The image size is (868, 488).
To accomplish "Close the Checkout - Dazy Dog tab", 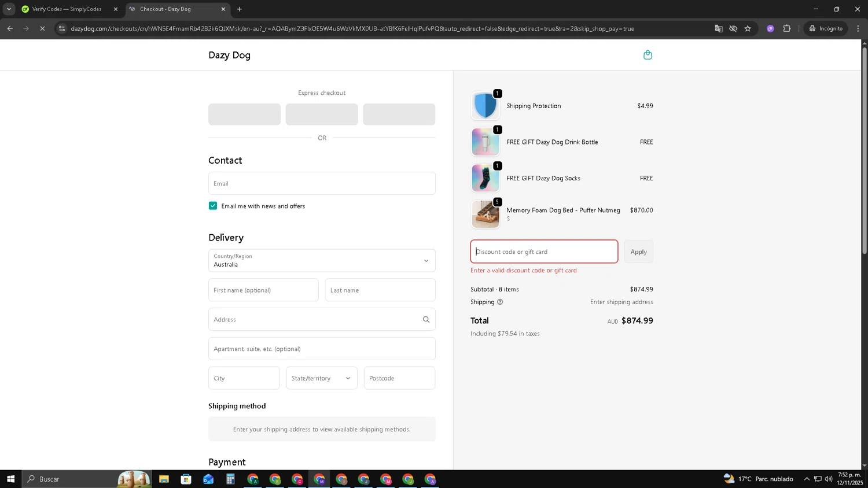I will click(x=223, y=9).
